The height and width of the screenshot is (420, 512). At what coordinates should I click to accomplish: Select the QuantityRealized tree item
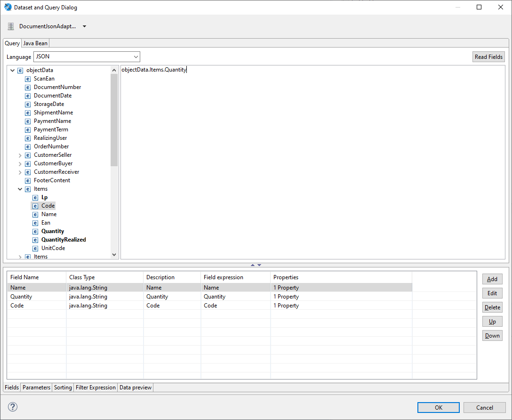[64, 240]
